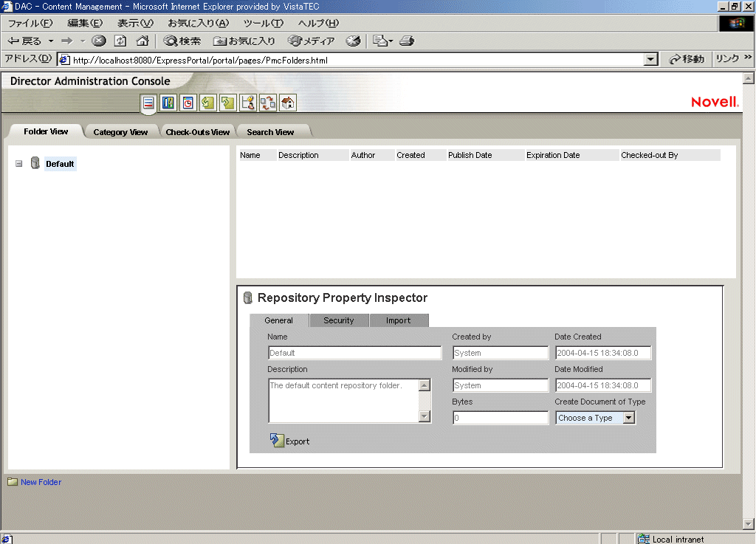Click the Bytes input field
Image resolution: width=756 pixels, height=544 pixels.
click(501, 418)
